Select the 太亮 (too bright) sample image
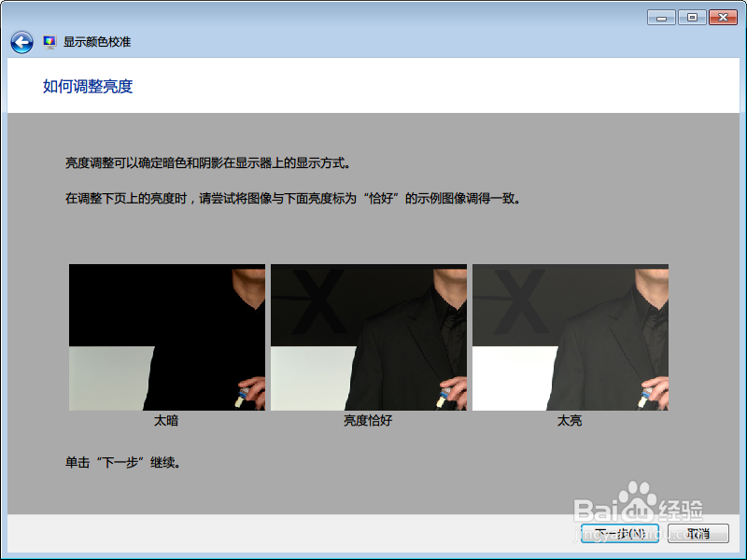 click(570, 336)
